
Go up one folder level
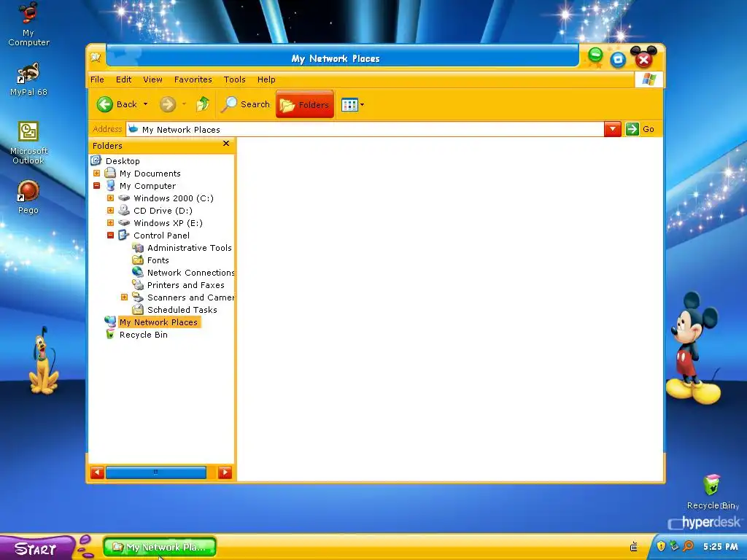coord(203,104)
